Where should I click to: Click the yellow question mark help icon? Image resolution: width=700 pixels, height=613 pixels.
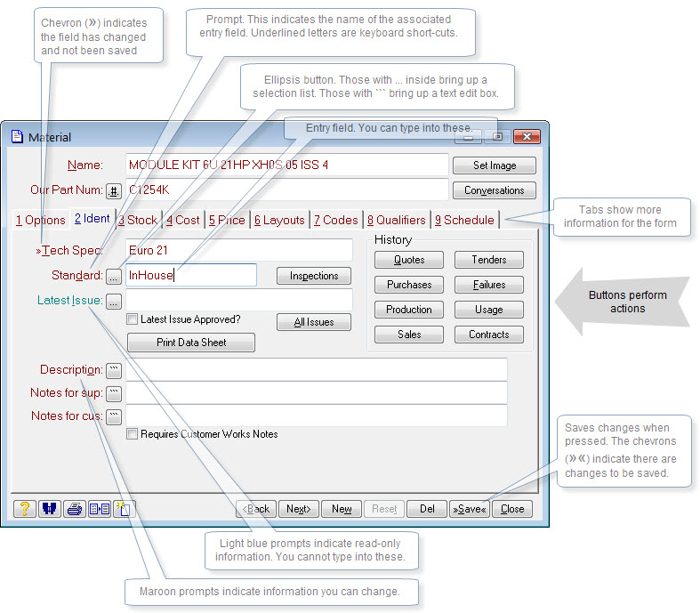coord(25,509)
